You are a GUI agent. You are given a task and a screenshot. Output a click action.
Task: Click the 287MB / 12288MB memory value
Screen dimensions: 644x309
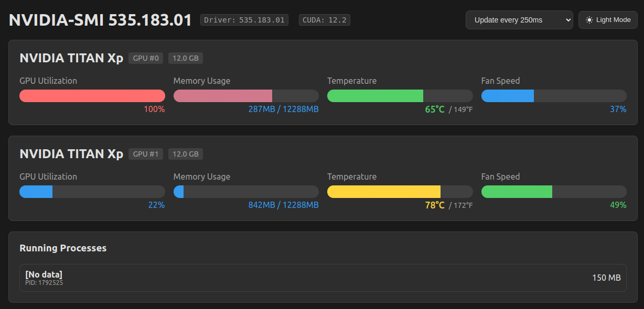[283, 109]
